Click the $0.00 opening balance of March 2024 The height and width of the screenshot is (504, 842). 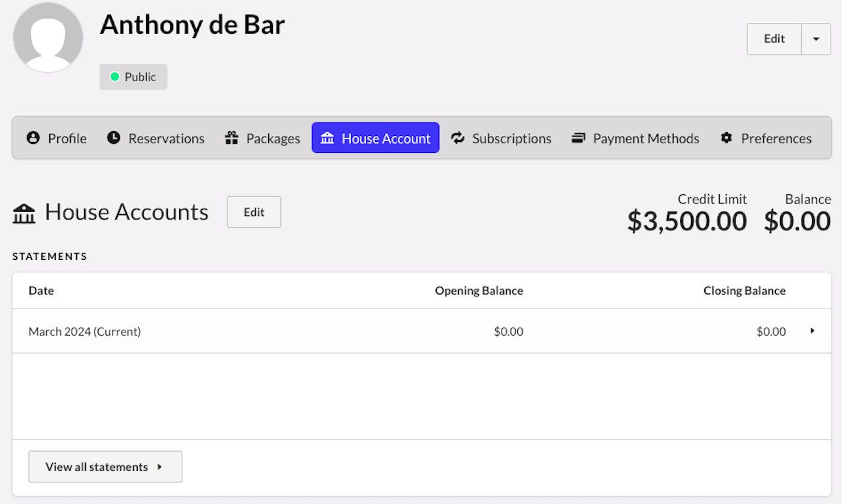(x=509, y=331)
